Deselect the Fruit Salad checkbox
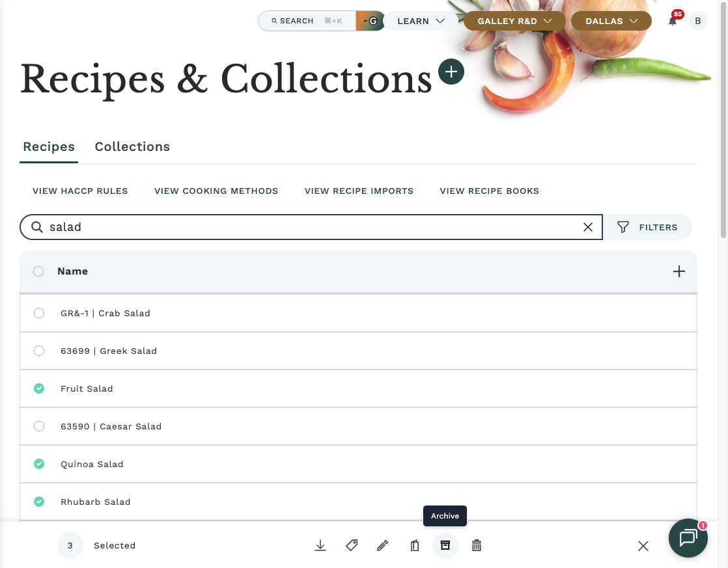728x568 pixels. (39, 388)
